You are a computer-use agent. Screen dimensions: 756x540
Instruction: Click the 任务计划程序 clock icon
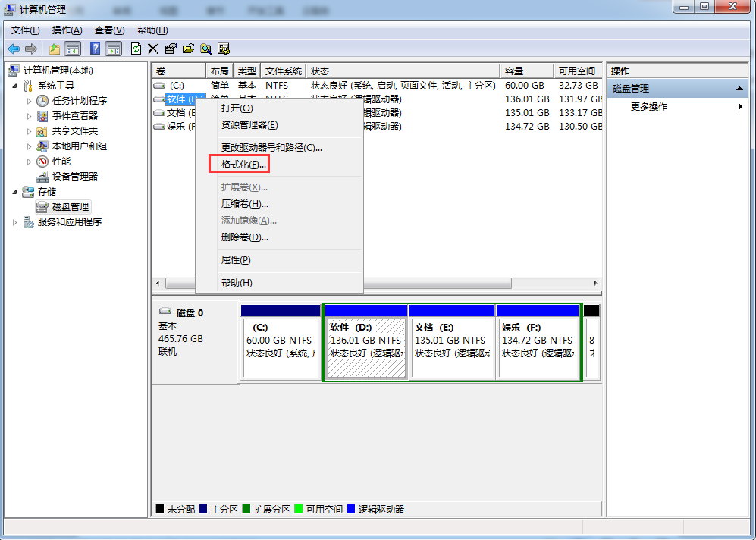tap(42, 101)
